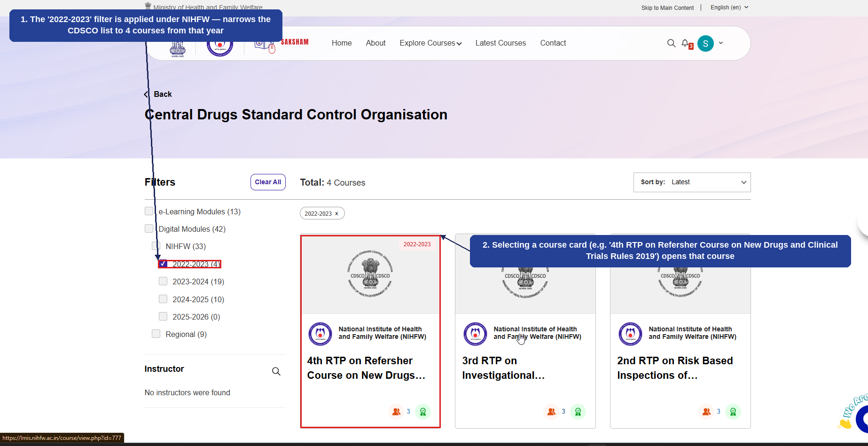Check the e-Learning Modules (13) filter
Image resolution: width=868 pixels, height=446 pixels.
pyautogui.click(x=149, y=211)
